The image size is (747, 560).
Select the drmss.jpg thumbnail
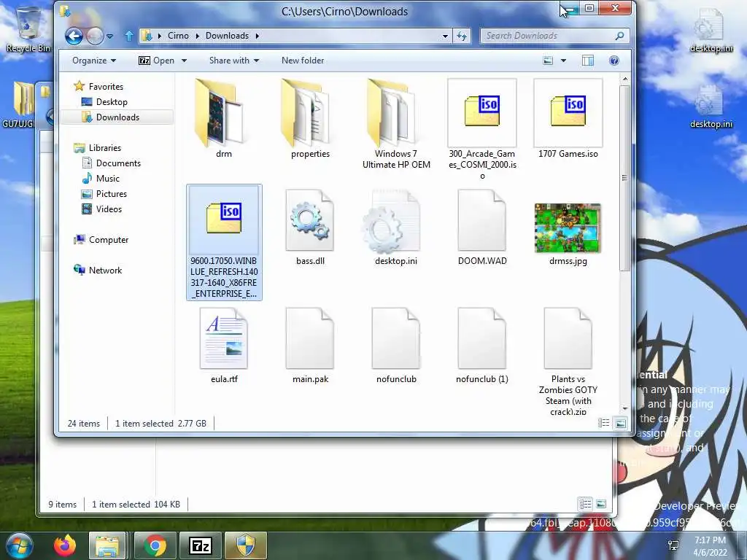[x=568, y=227]
